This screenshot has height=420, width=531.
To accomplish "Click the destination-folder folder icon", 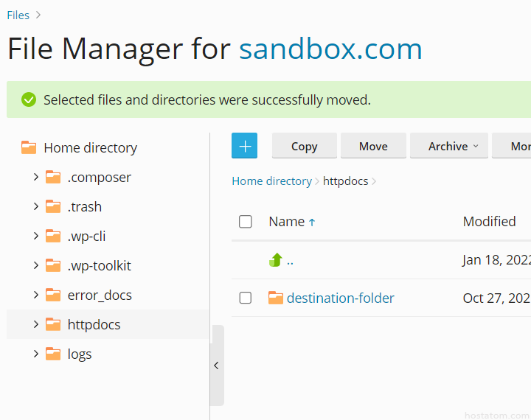I will [x=276, y=298].
